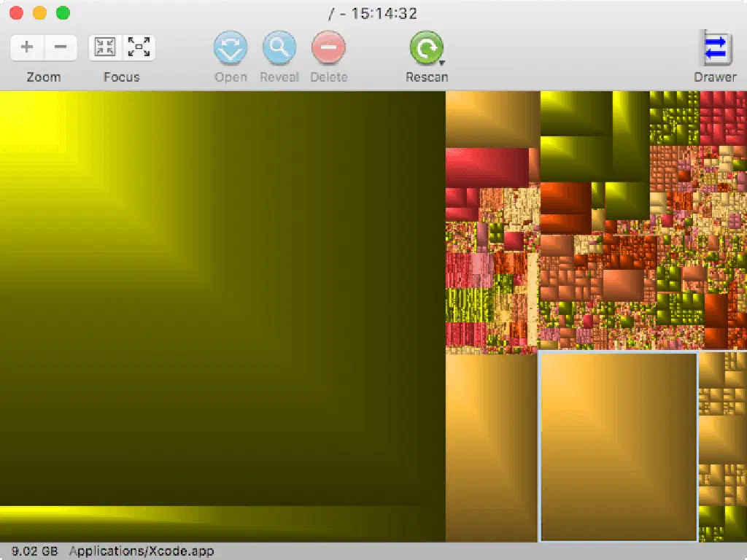Click the Reveal magnifier icon
The height and width of the screenshot is (560, 747).
tap(279, 47)
